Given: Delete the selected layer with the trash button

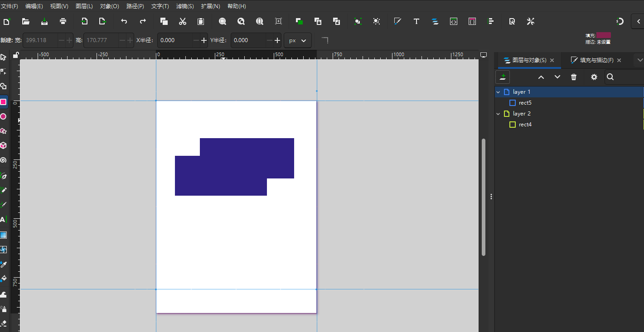Looking at the screenshot, I should point(574,77).
